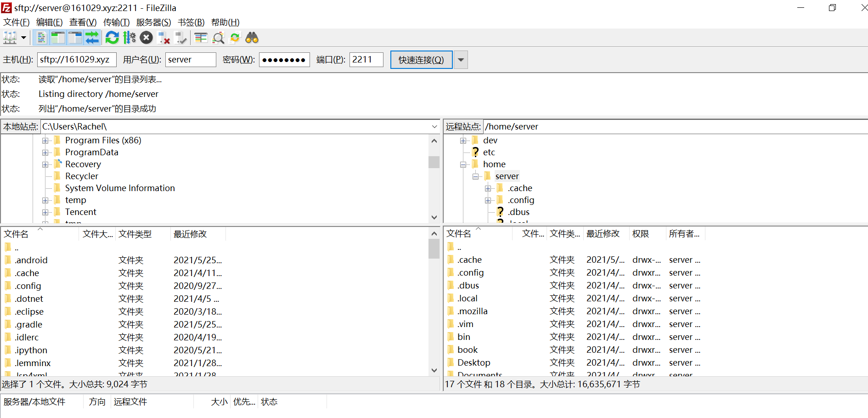868x418 pixels.
Task: Open the 服务器(S) menu
Action: [x=154, y=22]
